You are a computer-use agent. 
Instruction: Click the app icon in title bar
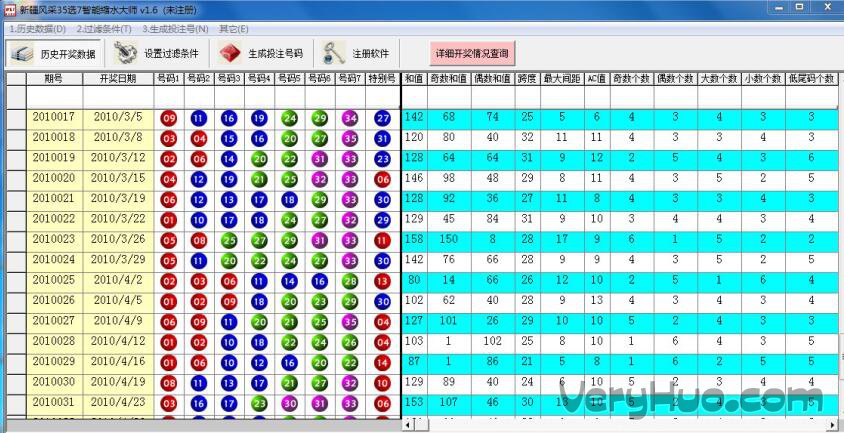tap(10, 9)
